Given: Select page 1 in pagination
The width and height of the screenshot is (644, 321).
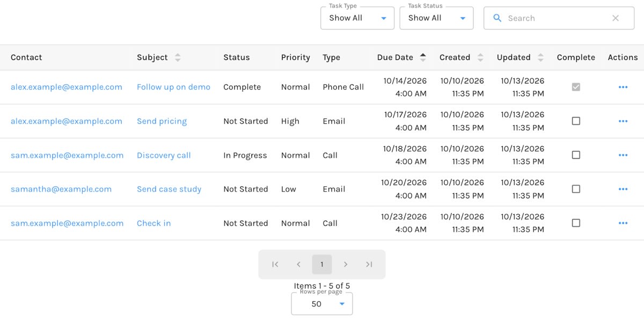Looking at the screenshot, I should point(322,264).
